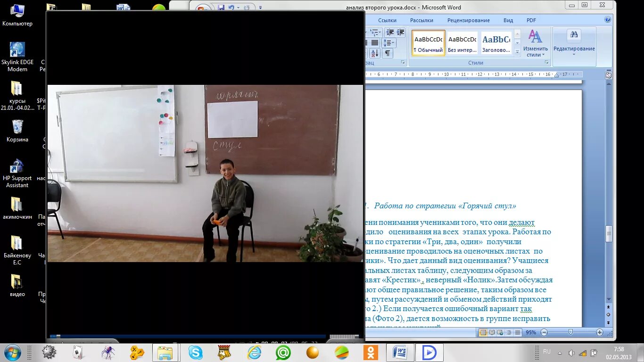This screenshot has width=644, height=362.
Task: Open the Корзина on the desktop
Action: [x=17, y=126]
